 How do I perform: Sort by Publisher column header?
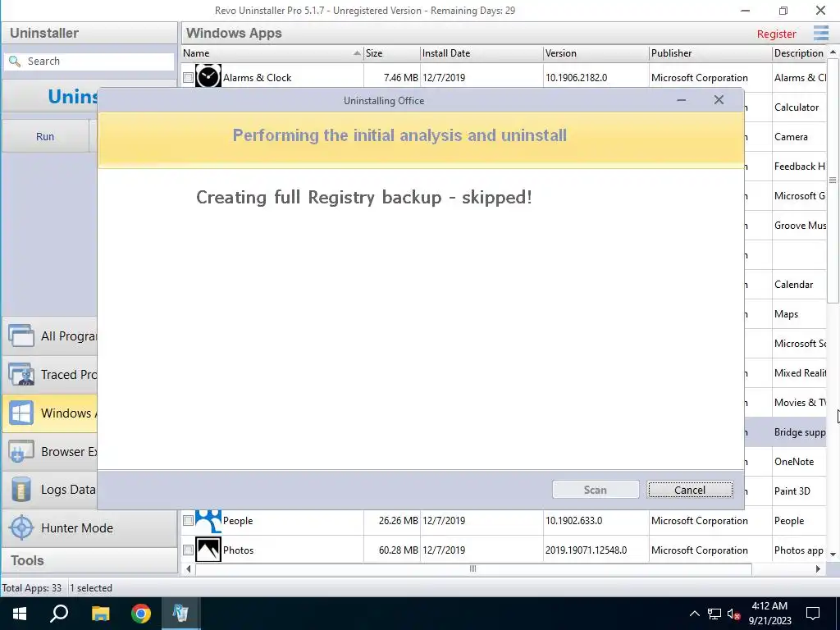(x=710, y=53)
